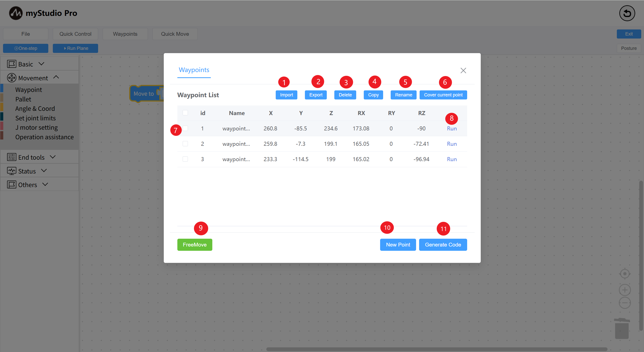Viewport: 644px width, 352px height.
Task: Expand the Basic category chevron
Action: (42, 64)
